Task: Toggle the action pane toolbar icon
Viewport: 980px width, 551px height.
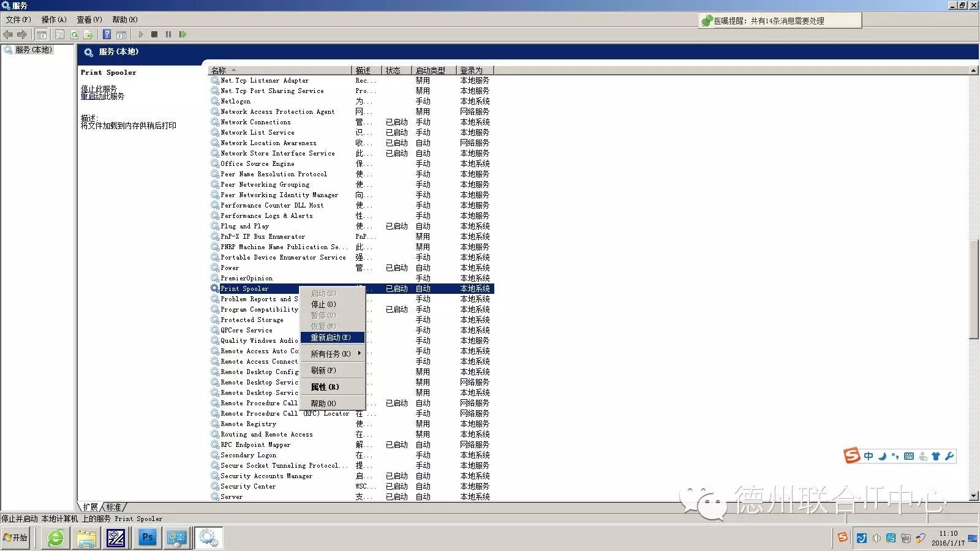Action: (x=121, y=34)
